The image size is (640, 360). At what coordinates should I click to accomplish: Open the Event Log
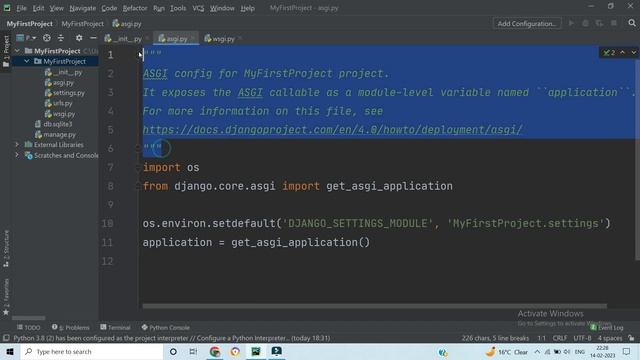click(607, 327)
